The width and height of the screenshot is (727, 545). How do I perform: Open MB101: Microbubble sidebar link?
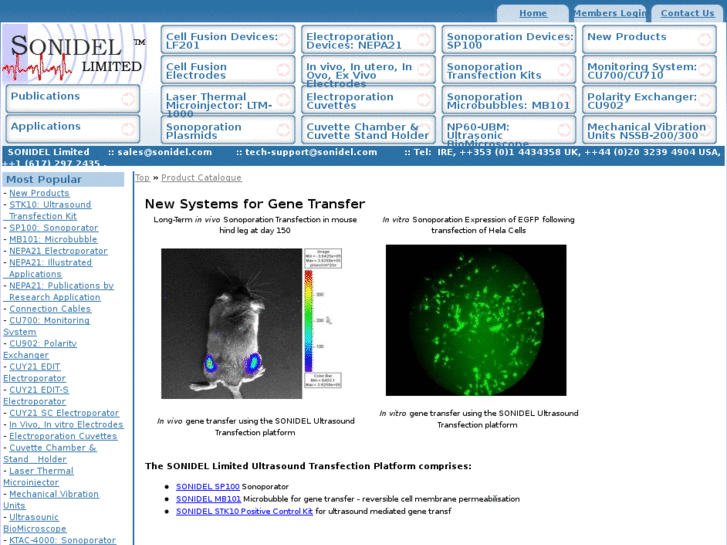[x=53, y=239]
